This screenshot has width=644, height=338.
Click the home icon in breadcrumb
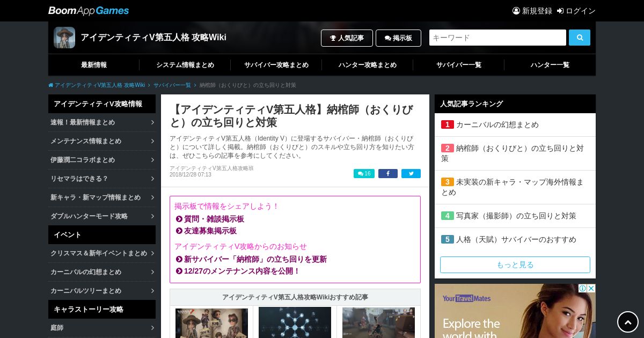[x=51, y=85]
